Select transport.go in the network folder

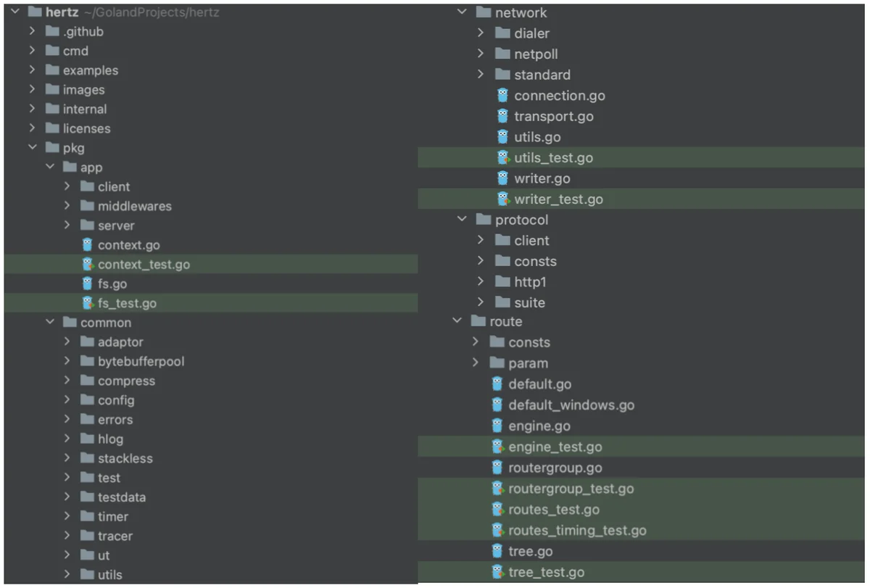[554, 117]
